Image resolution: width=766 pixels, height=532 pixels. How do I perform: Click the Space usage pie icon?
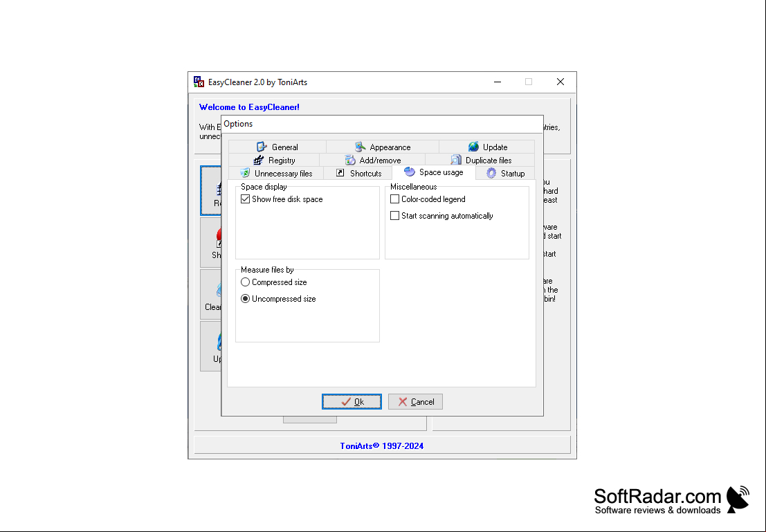point(410,172)
